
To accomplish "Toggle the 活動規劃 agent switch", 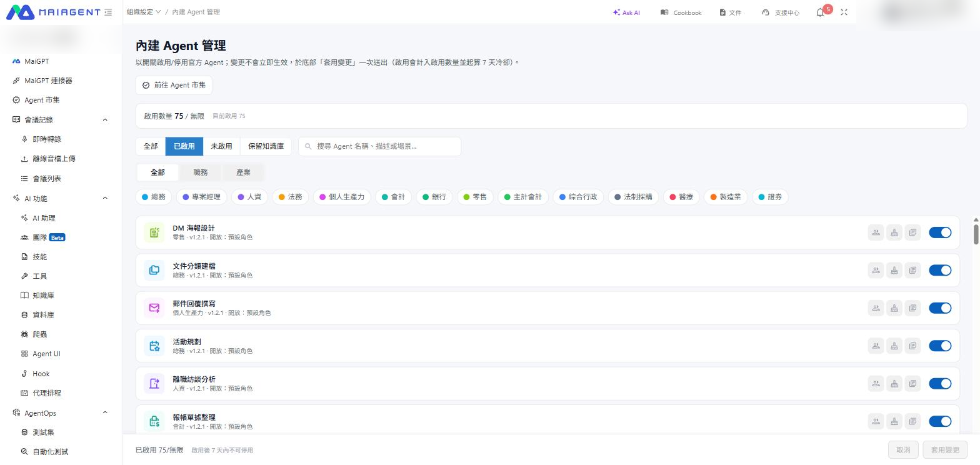I will click(x=940, y=346).
